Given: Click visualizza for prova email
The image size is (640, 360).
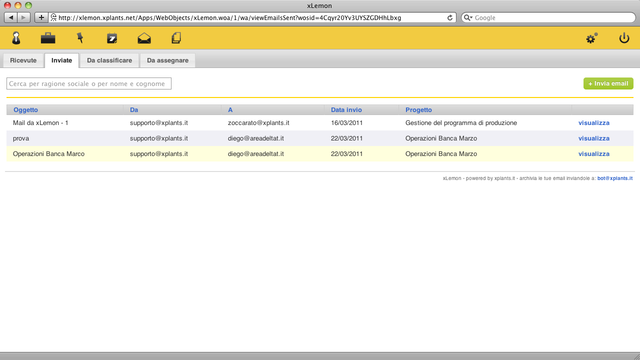Looking at the screenshot, I should click(x=594, y=138).
